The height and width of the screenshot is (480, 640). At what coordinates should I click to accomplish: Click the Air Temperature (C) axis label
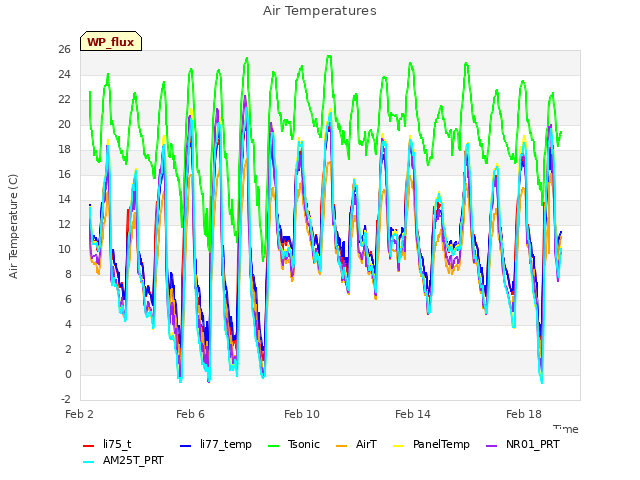tap(13, 226)
